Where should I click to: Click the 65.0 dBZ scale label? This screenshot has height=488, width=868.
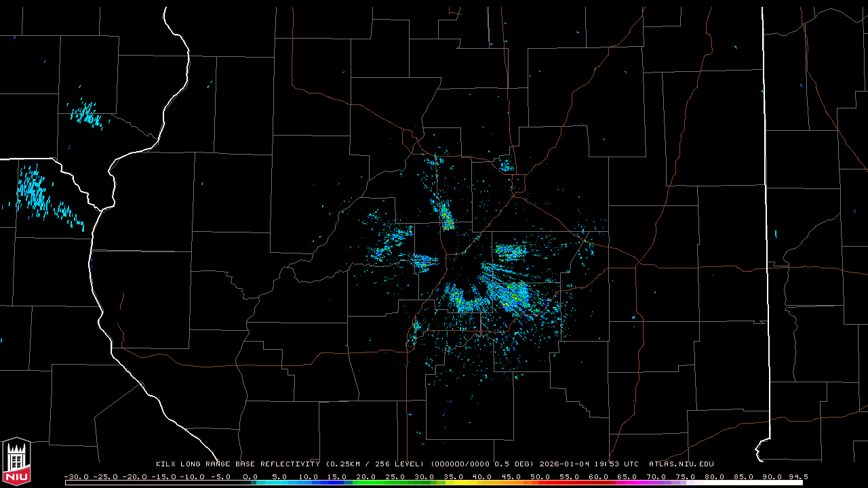(627, 476)
